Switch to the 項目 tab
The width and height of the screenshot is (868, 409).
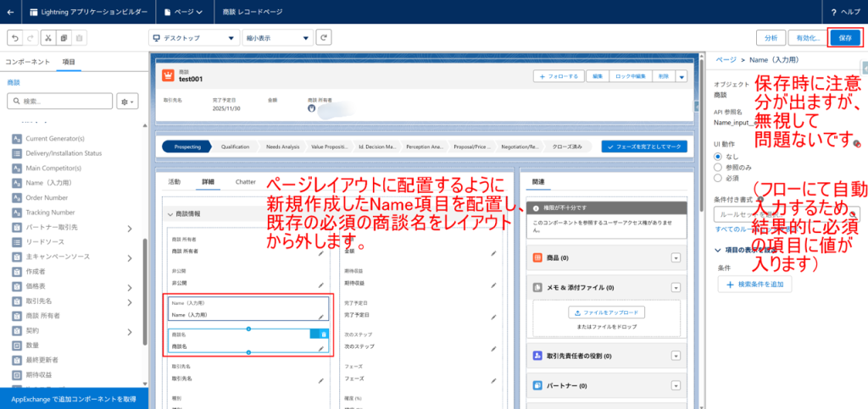pyautogui.click(x=69, y=62)
